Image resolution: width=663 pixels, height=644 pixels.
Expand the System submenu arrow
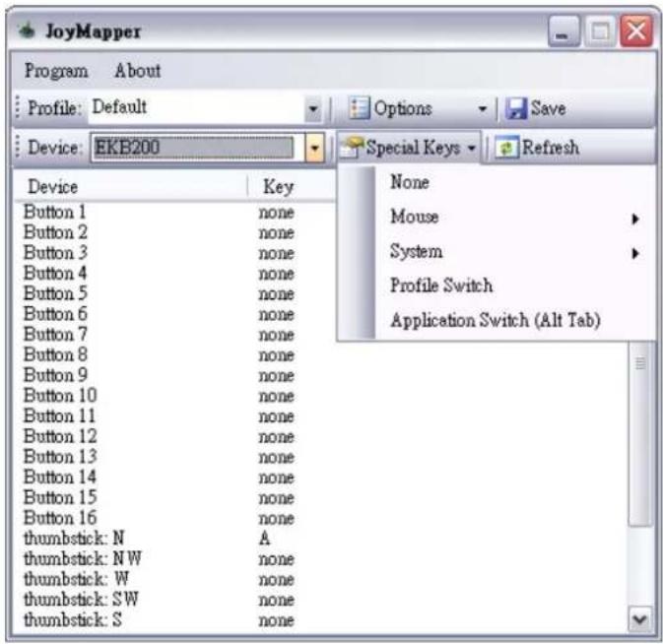pos(635,253)
